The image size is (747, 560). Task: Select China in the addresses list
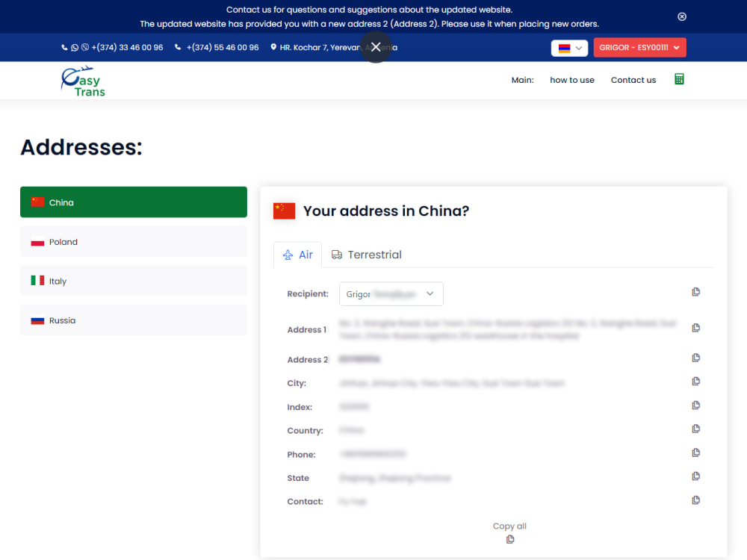134,202
